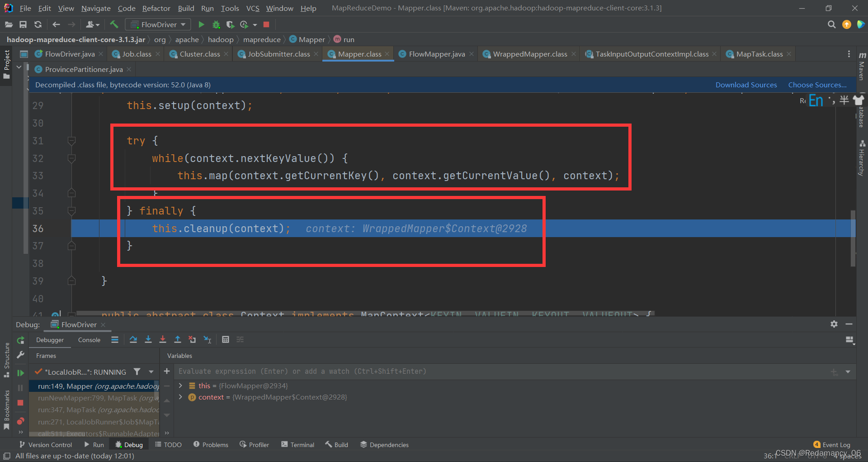Navigate back with the left arrow
Screen dimensions: 868x462
click(56, 24)
